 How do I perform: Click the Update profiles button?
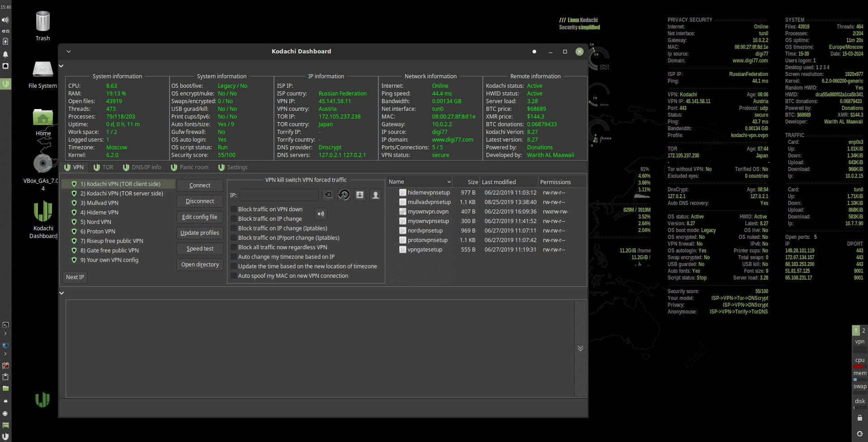[200, 233]
